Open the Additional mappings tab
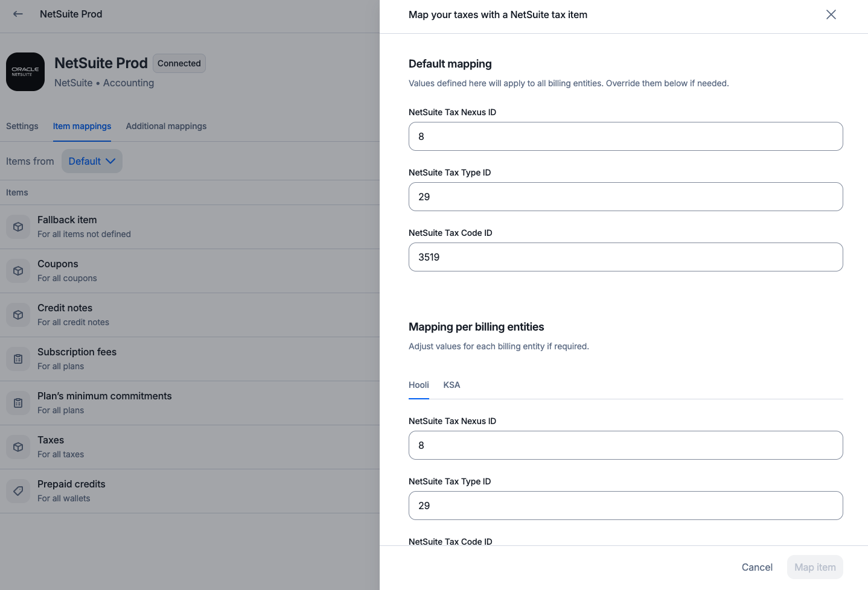Viewport: 868px width, 590px height. point(166,126)
